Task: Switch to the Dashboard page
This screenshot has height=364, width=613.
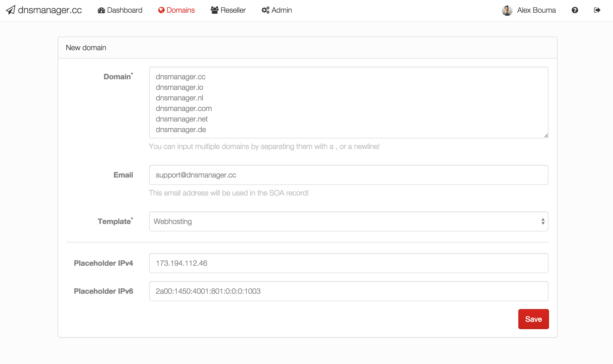Action: click(124, 10)
